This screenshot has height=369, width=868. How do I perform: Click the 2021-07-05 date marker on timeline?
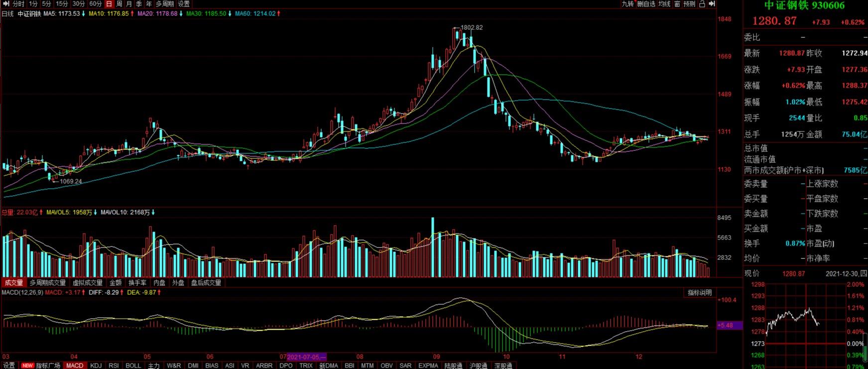click(306, 357)
